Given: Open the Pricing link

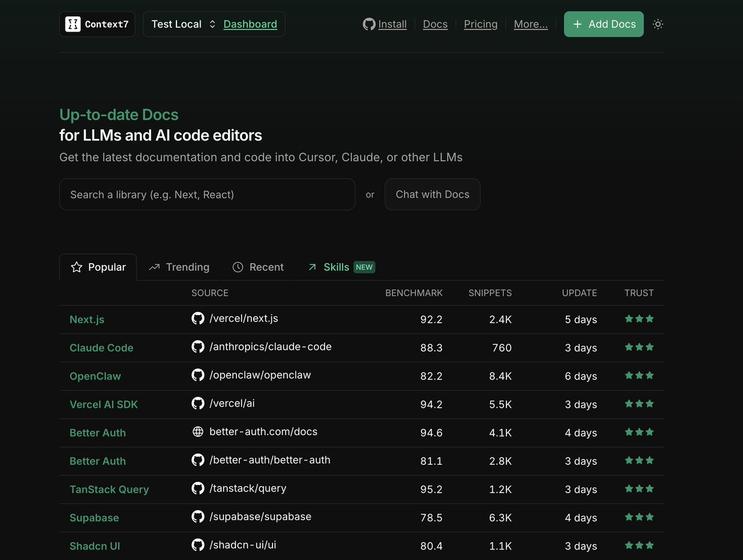Looking at the screenshot, I should (x=480, y=24).
